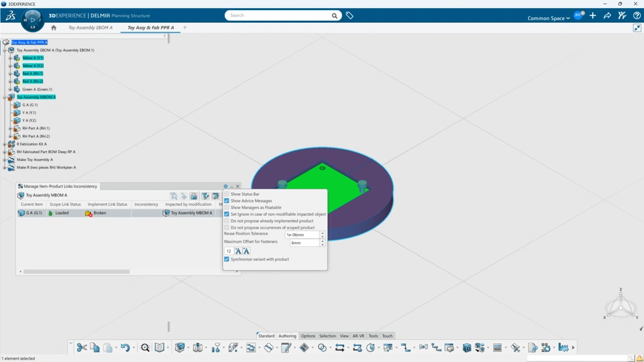
Task: Sort by Implement Link Status column
Action: 107,204
